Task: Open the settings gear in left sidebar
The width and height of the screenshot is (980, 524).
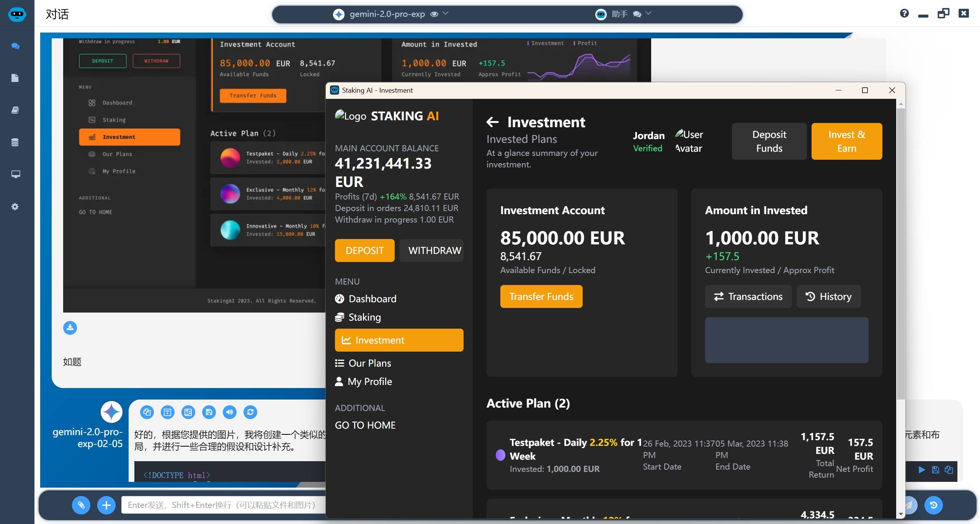Action: coord(15,207)
